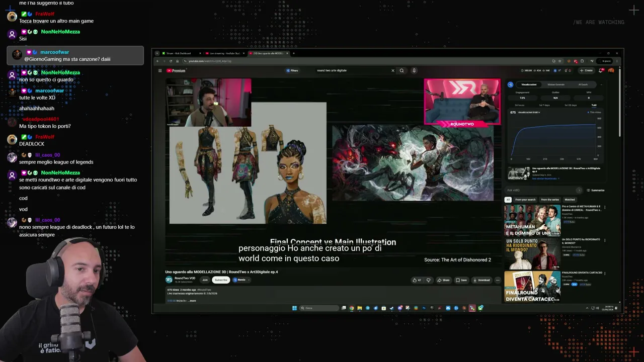Screen dimensions: 644x362
Task: Select the AI Coach tab
Action: point(583,84)
